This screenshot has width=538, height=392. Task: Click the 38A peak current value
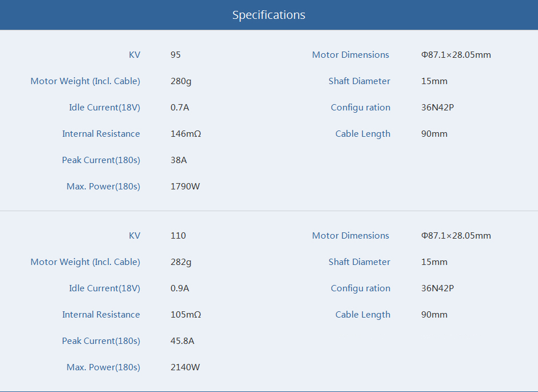tap(179, 160)
